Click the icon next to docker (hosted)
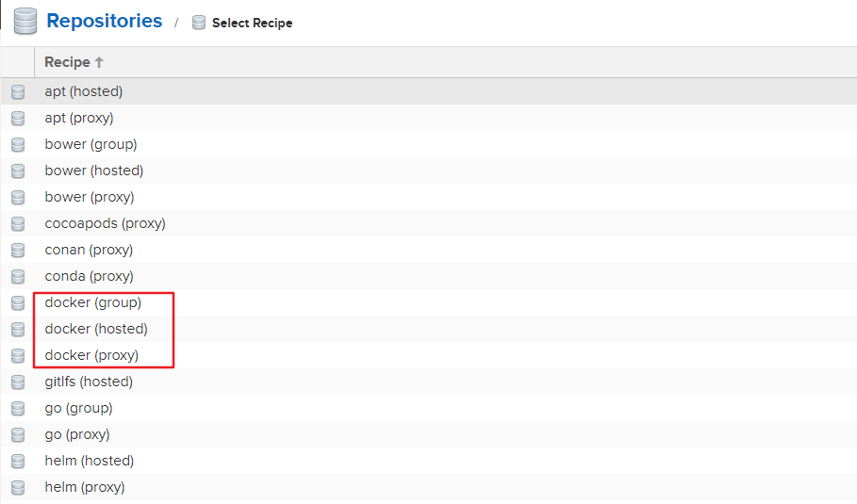Image resolution: width=857 pixels, height=504 pixels. [18, 330]
